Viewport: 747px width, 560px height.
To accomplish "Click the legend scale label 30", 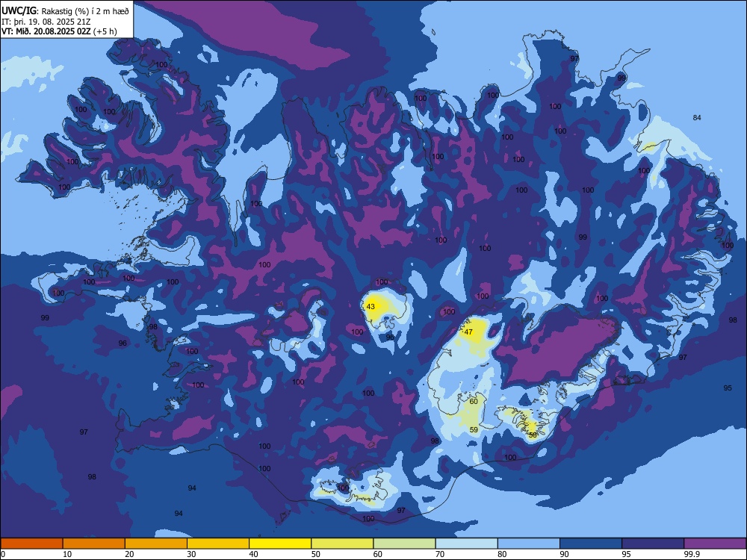I will 191,554.
